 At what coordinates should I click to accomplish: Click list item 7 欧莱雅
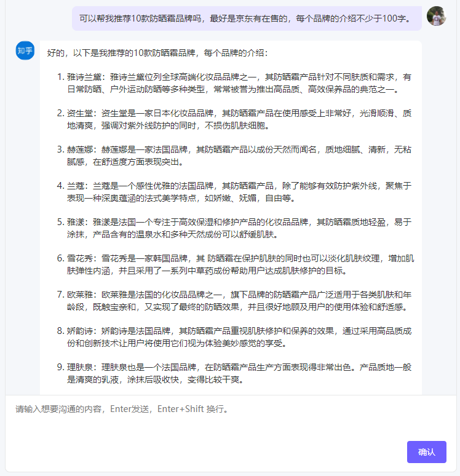click(234, 301)
